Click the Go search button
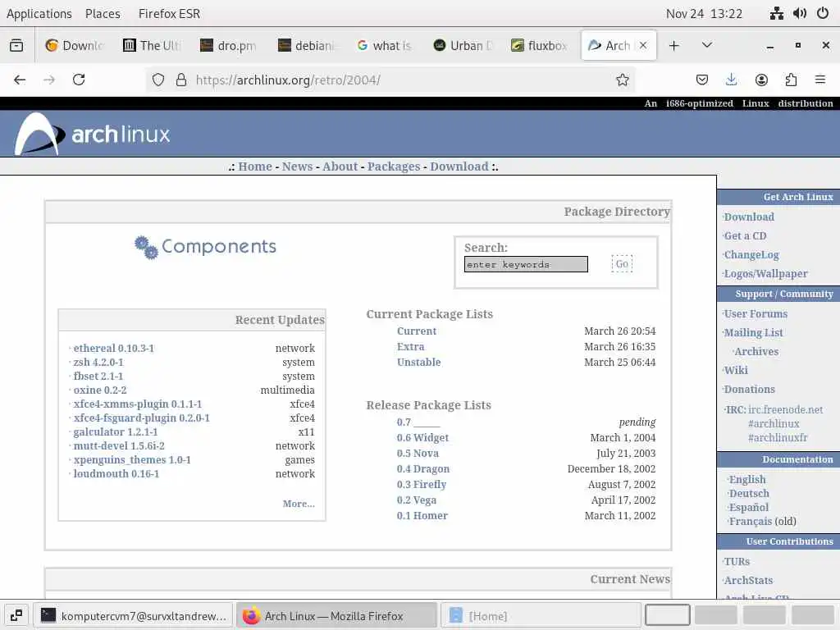This screenshot has width=840, height=630. click(622, 263)
